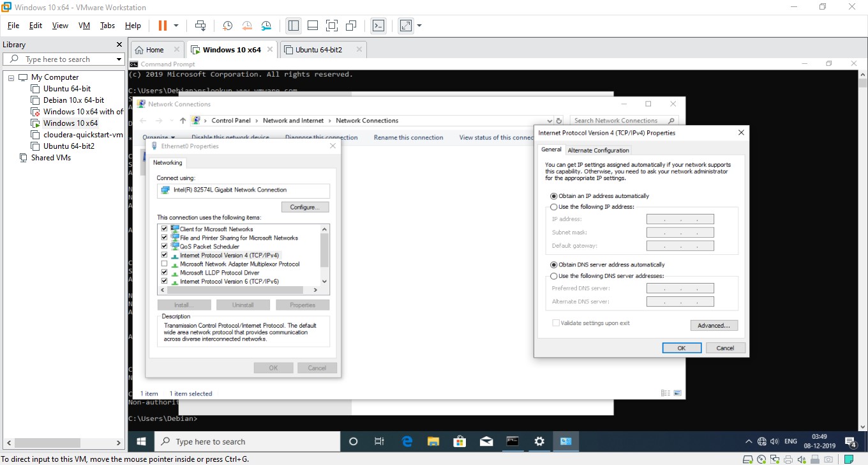
Task: Uncheck QoS Packet Scheduler
Action: point(165,246)
